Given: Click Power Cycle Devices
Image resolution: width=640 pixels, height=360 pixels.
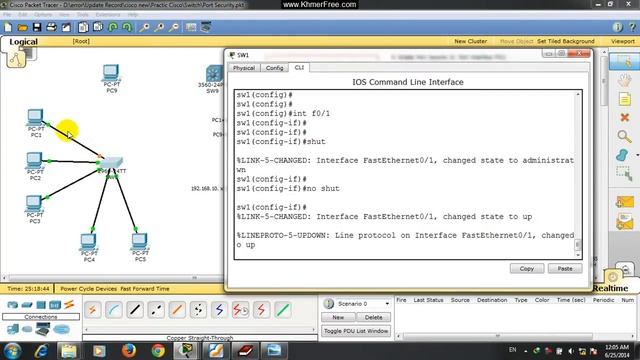Looking at the screenshot, I should (89, 289).
